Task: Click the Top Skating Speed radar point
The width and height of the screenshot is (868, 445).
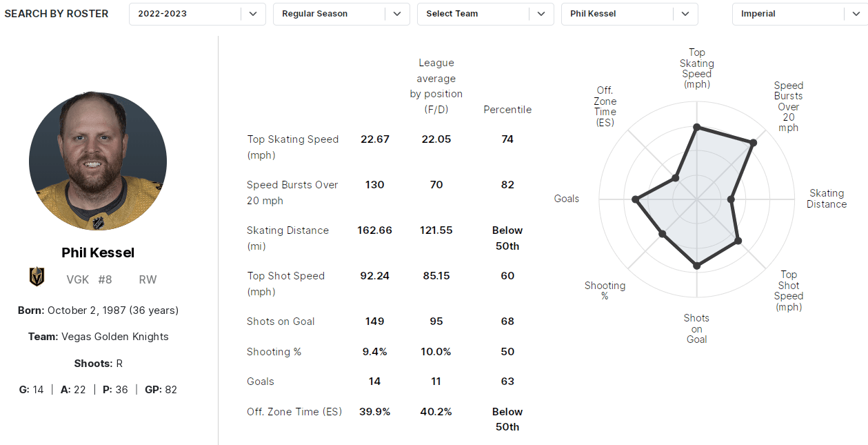Action: (697, 128)
